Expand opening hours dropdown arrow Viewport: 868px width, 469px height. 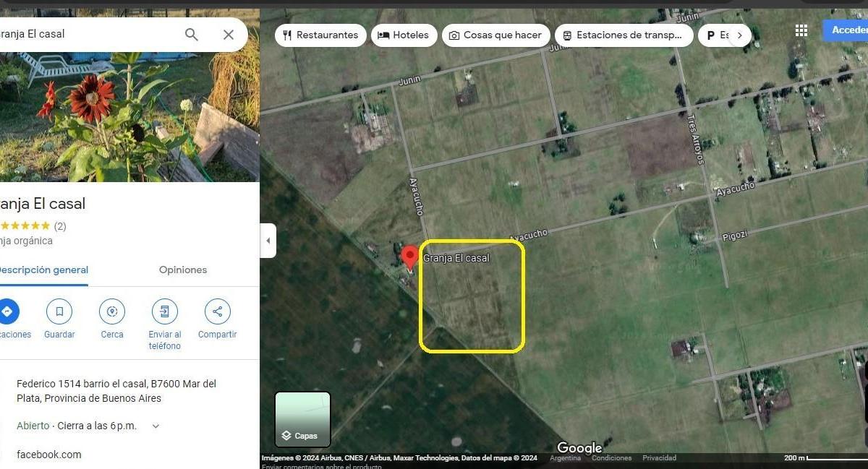(156, 426)
